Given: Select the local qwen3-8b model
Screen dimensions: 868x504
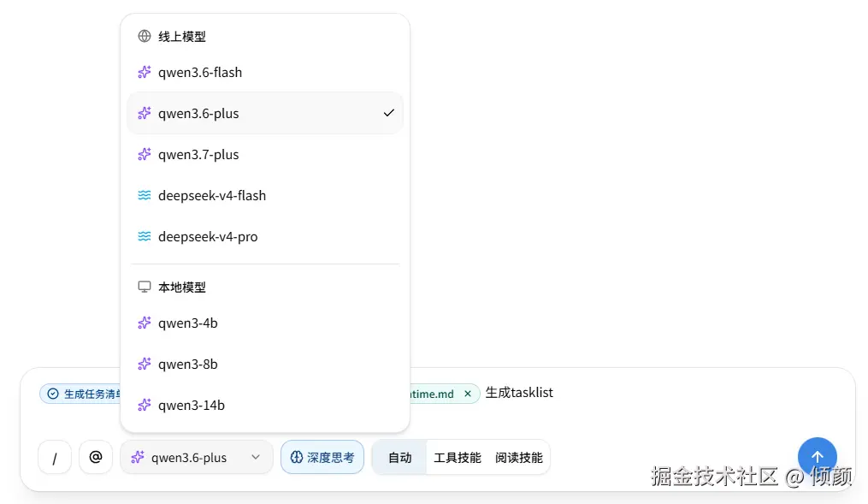Looking at the screenshot, I should click(265, 364).
